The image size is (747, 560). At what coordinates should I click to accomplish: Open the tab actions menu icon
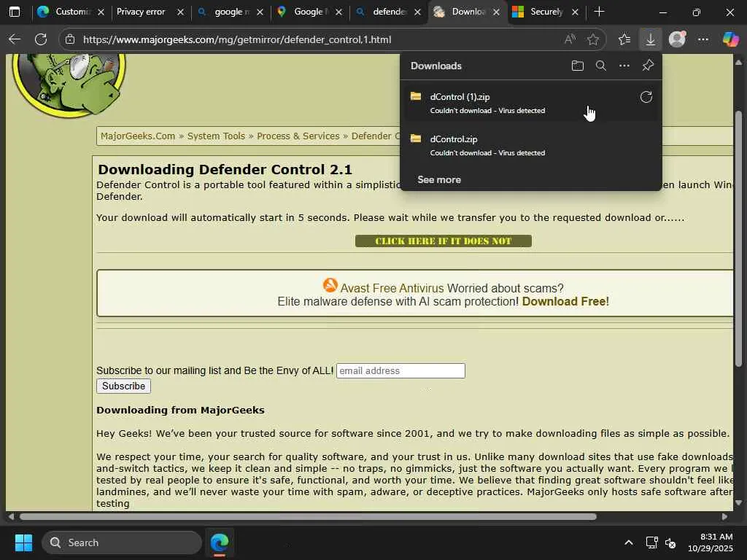tap(15, 12)
